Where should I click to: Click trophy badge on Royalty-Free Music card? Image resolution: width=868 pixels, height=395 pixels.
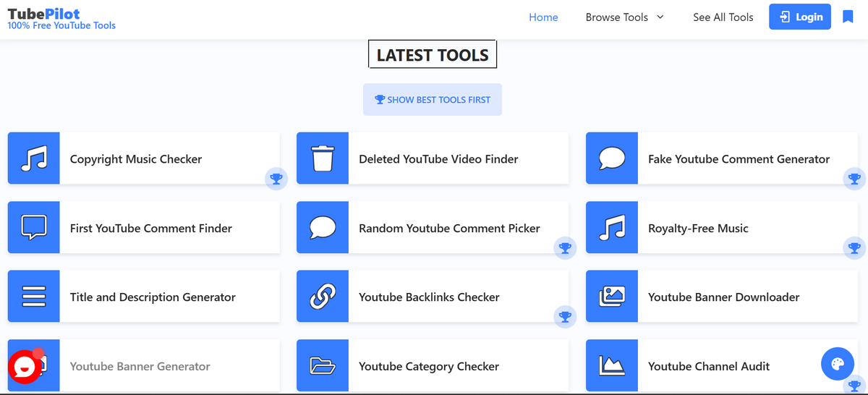click(854, 247)
